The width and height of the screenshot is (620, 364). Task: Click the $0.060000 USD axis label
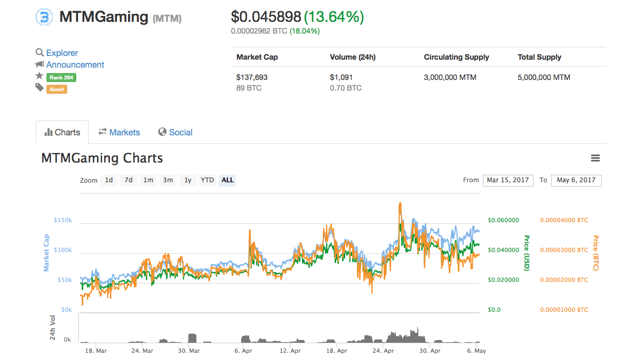point(503,220)
